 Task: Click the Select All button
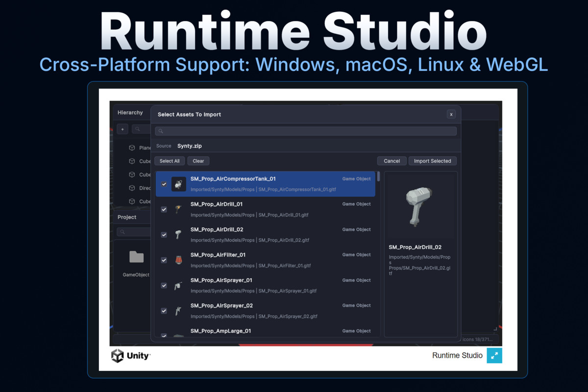[x=170, y=161]
